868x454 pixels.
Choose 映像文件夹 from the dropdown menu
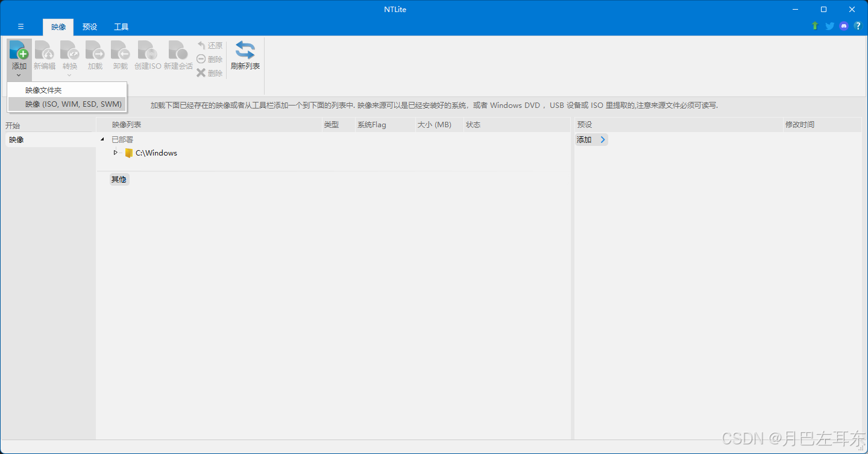click(67, 90)
